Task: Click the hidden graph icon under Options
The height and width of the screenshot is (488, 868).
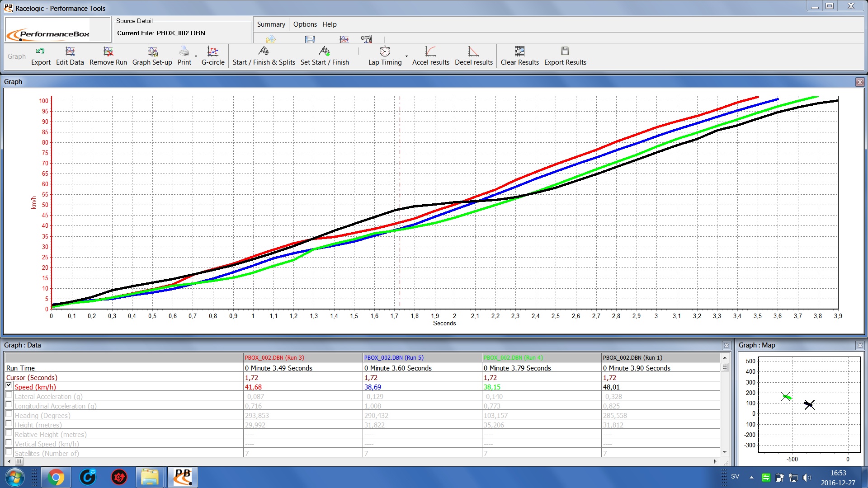Action: [x=344, y=39]
